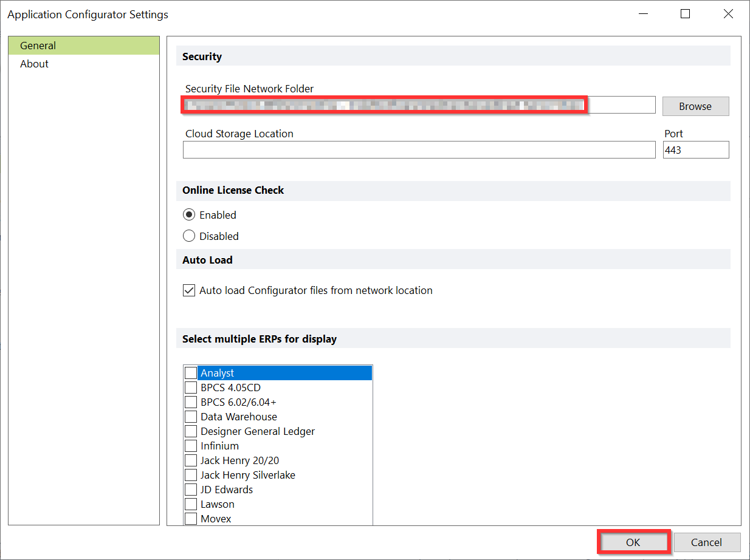Check the Movex checkbox
Image resolution: width=750 pixels, height=560 pixels.
pyautogui.click(x=191, y=519)
